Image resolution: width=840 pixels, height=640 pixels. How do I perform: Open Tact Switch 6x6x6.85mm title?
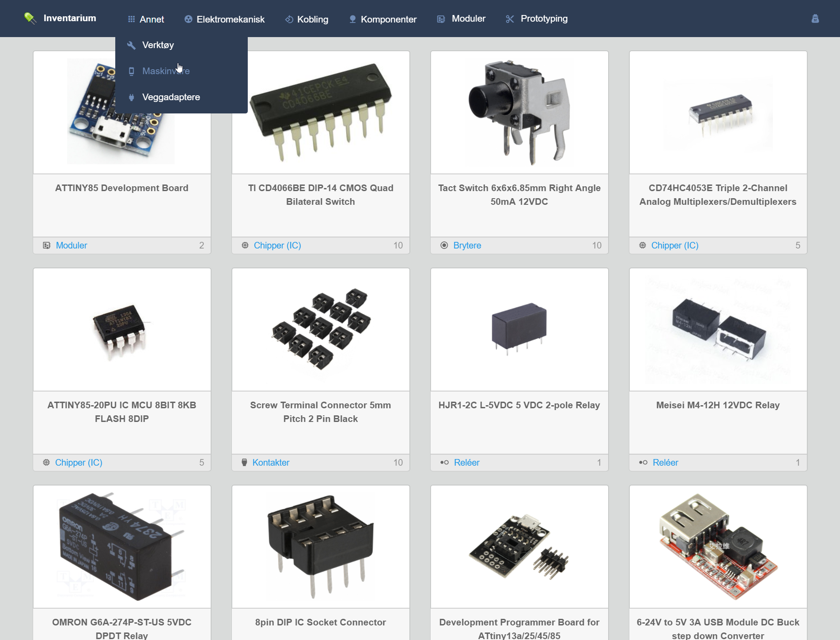pyautogui.click(x=519, y=195)
